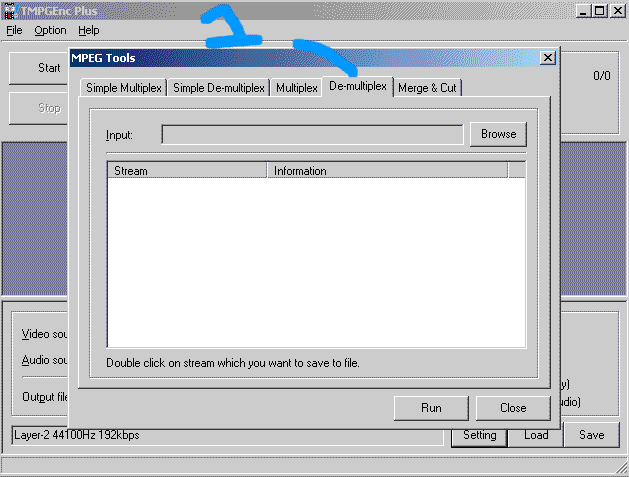Image resolution: width=629 pixels, height=477 pixels.
Task: Click the Output file label
Action: click(45, 397)
